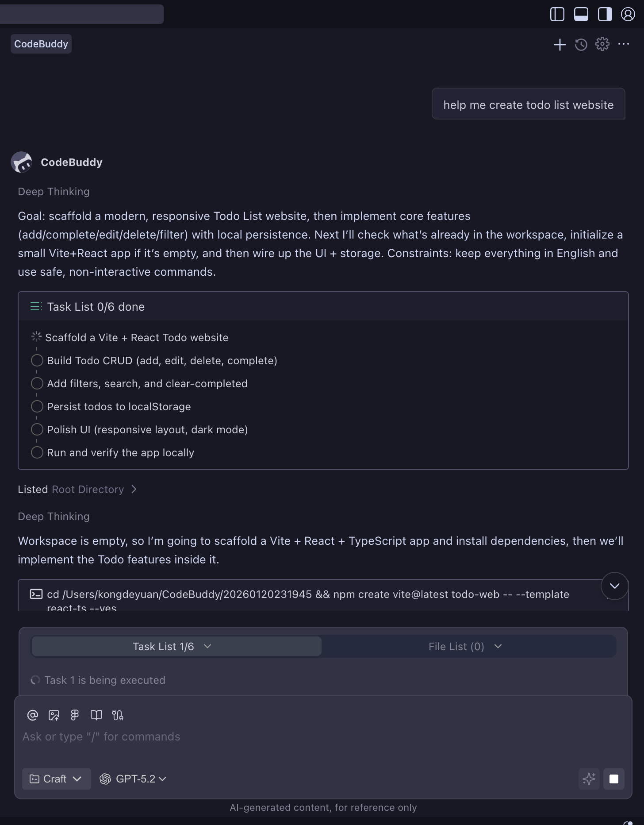Stop generation with the square button
This screenshot has height=825, width=644.
(614, 779)
